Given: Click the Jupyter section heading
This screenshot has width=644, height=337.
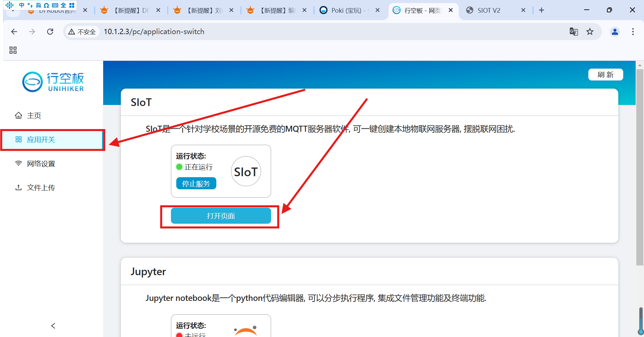Looking at the screenshot, I should coord(148,271).
